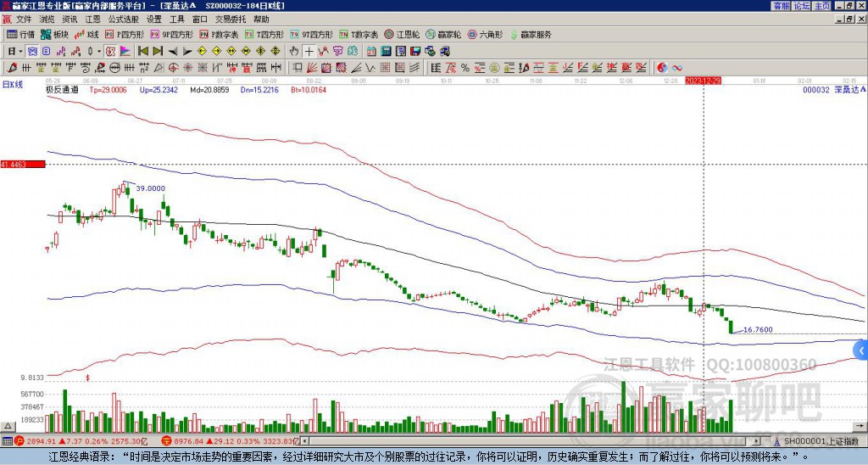This screenshot has width=868, height=465.
Task: Select the zigzag wave line tool
Action: coord(370,68)
